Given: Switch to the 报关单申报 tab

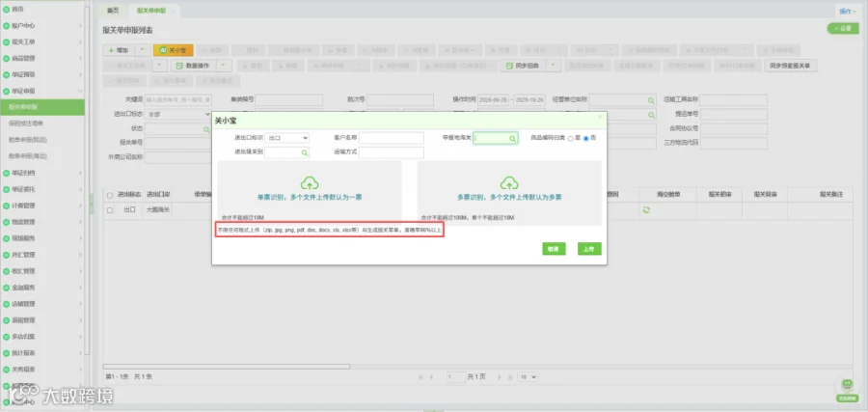Looking at the screenshot, I should 150,11.
